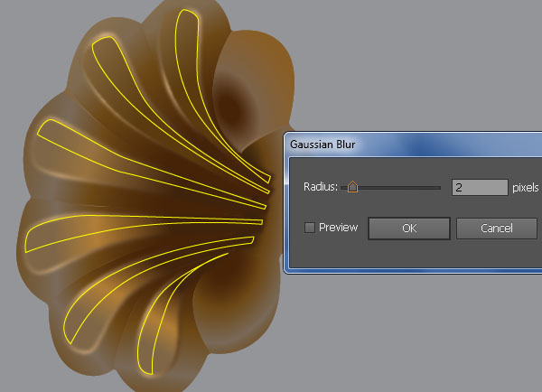This screenshot has width=542, height=392.
Task: Click the 'Preview' label text
Action: 338,228
